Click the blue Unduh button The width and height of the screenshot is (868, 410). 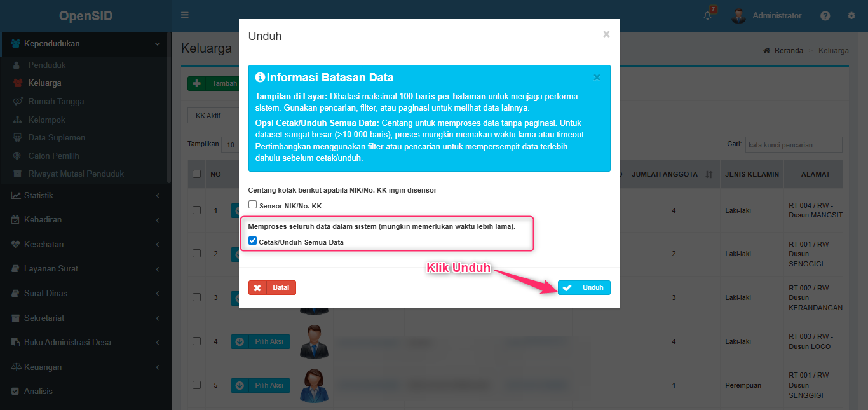pyautogui.click(x=584, y=287)
